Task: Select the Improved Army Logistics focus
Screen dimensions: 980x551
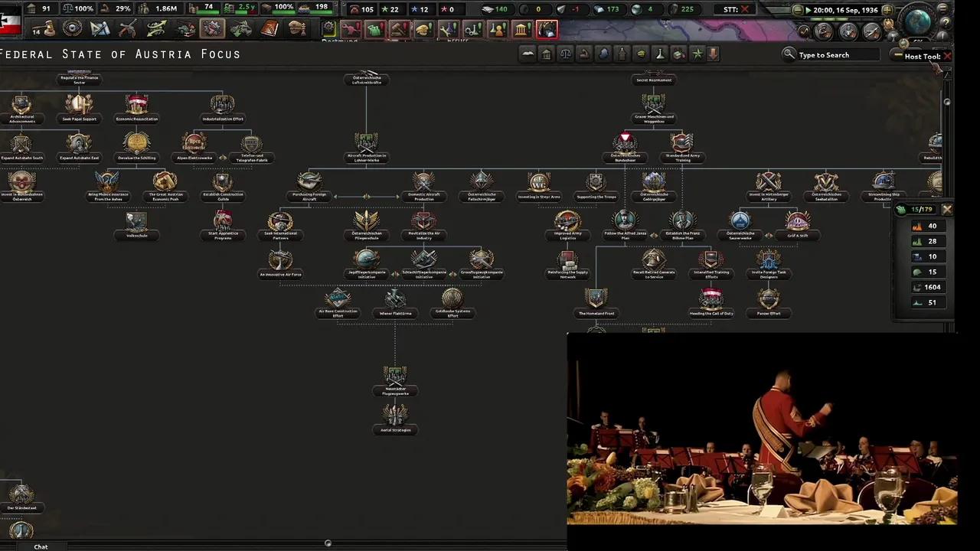Action: click(x=567, y=225)
